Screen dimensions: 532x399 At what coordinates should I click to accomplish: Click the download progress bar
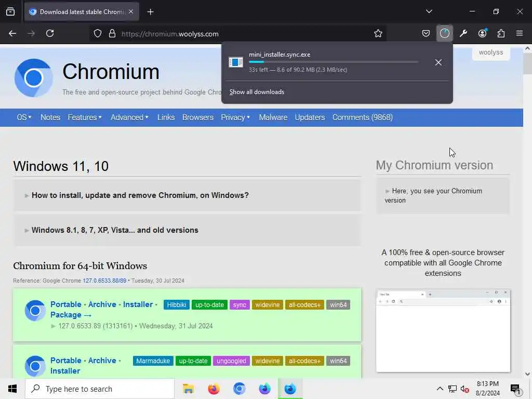pos(334,62)
